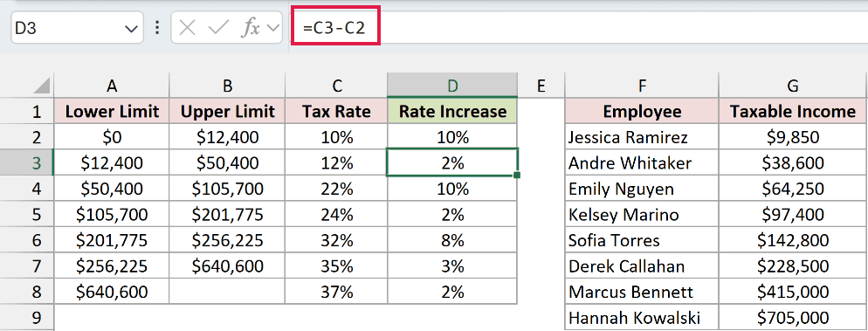Select the $9,850 taxable income cell

[793, 137]
